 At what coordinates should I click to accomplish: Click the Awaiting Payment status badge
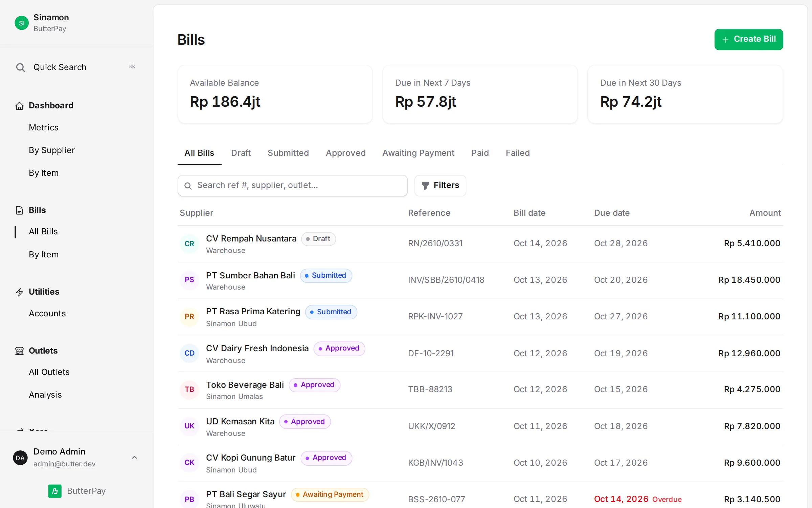click(x=330, y=495)
